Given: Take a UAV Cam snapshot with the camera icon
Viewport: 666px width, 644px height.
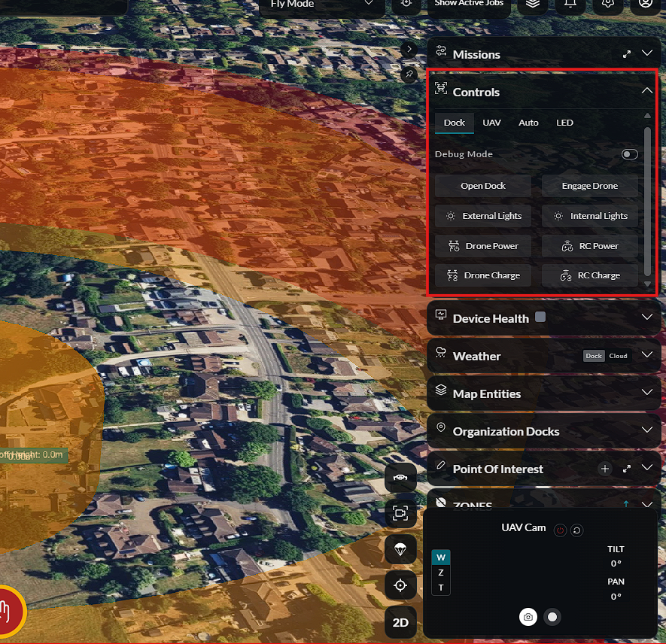Looking at the screenshot, I should tap(528, 617).
